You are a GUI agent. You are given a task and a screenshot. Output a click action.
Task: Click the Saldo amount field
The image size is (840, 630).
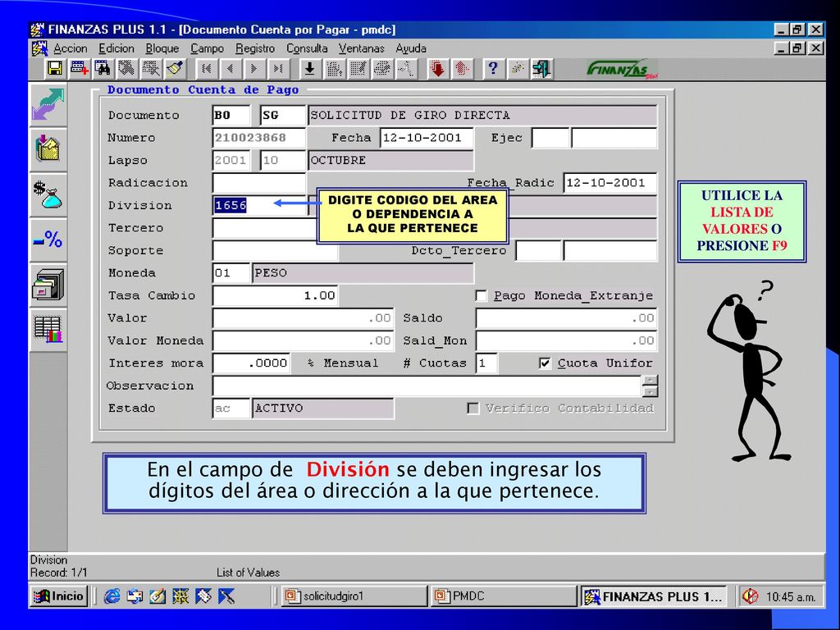click(566, 317)
